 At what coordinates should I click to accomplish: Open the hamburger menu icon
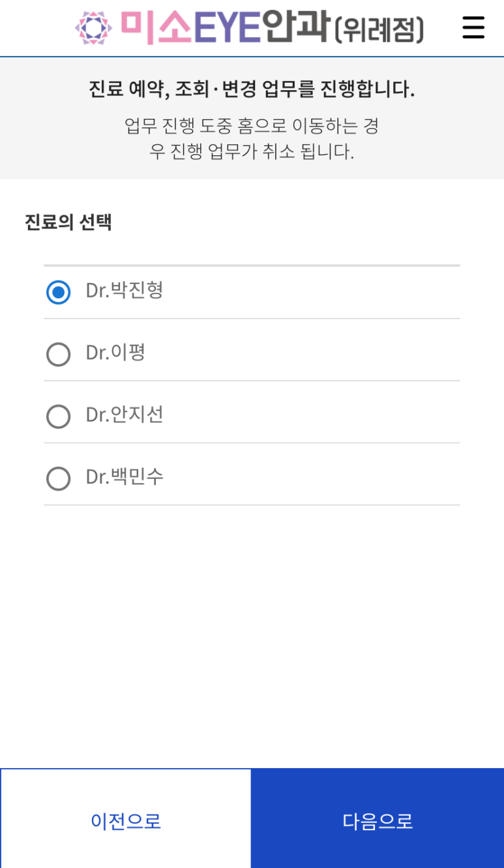(x=473, y=27)
